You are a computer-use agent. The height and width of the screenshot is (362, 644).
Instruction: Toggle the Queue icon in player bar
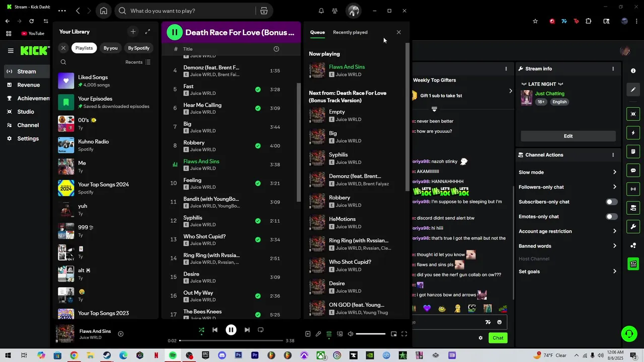pos(329,334)
